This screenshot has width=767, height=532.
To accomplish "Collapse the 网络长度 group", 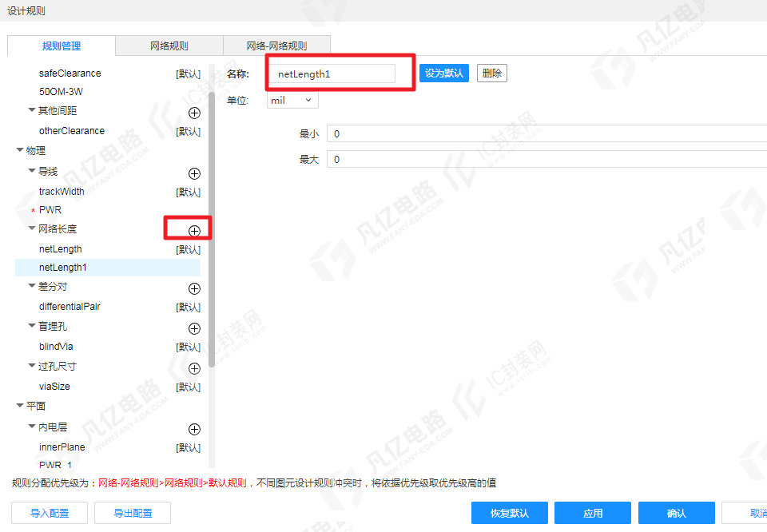I will tap(32, 228).
